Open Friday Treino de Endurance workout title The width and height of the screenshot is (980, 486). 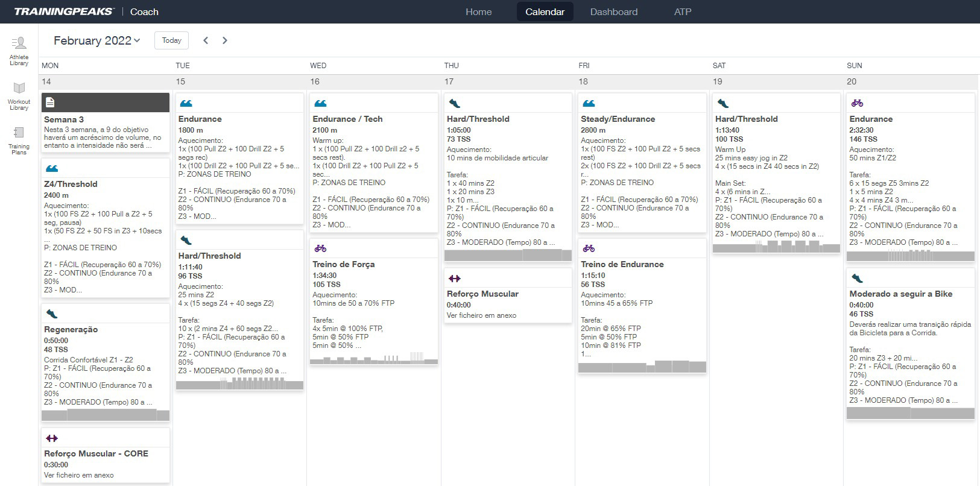622,264
